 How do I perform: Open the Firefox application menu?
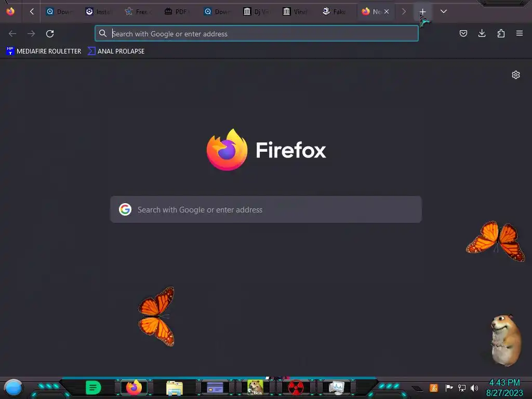click(520, 33)
